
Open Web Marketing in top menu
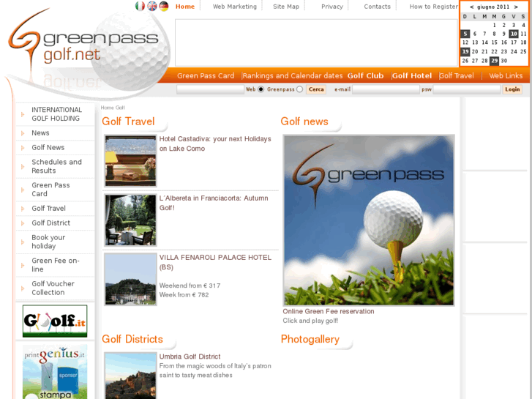pos(235,7)
